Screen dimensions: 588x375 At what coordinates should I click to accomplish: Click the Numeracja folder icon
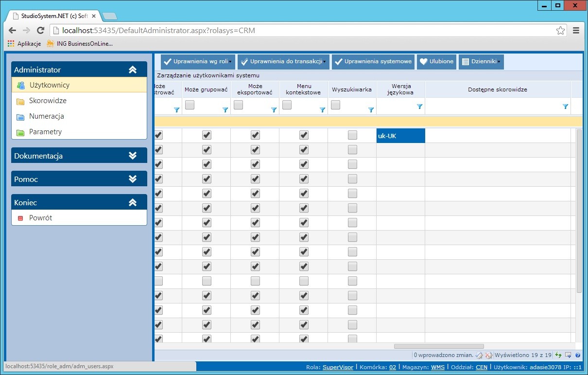[20, 116]
